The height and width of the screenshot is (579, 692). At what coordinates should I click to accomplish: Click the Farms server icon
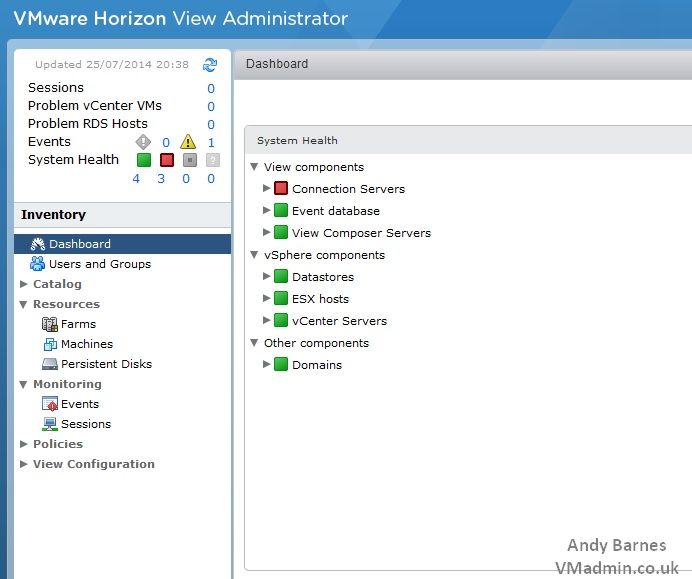point(49,324)
